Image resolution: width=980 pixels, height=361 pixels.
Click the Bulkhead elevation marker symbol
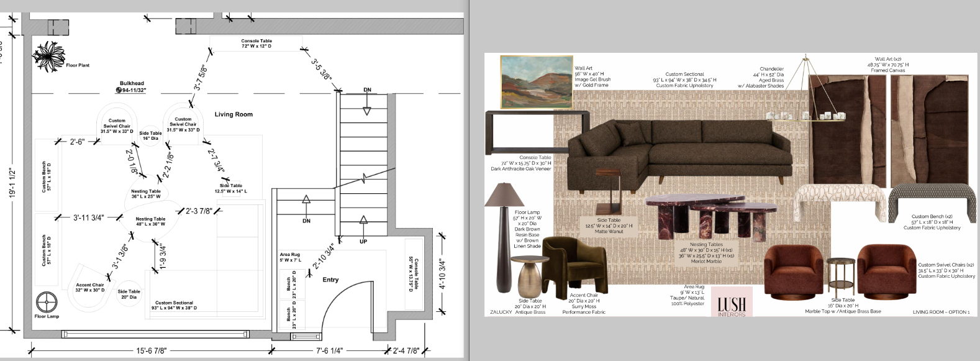[x=119, y=91]
